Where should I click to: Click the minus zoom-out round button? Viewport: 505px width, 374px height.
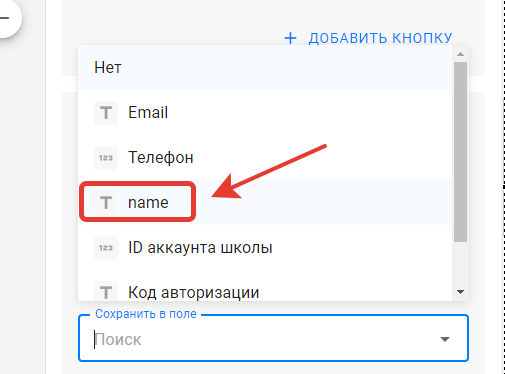click(x=7, y=18)
